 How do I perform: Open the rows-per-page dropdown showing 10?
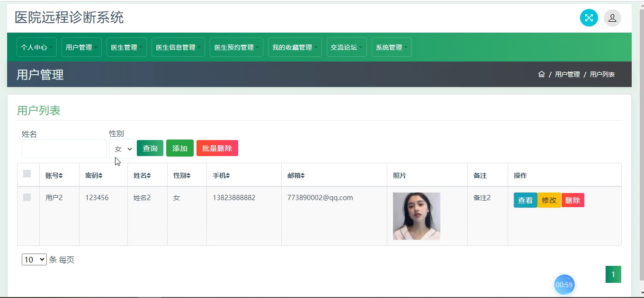point(34,260)
